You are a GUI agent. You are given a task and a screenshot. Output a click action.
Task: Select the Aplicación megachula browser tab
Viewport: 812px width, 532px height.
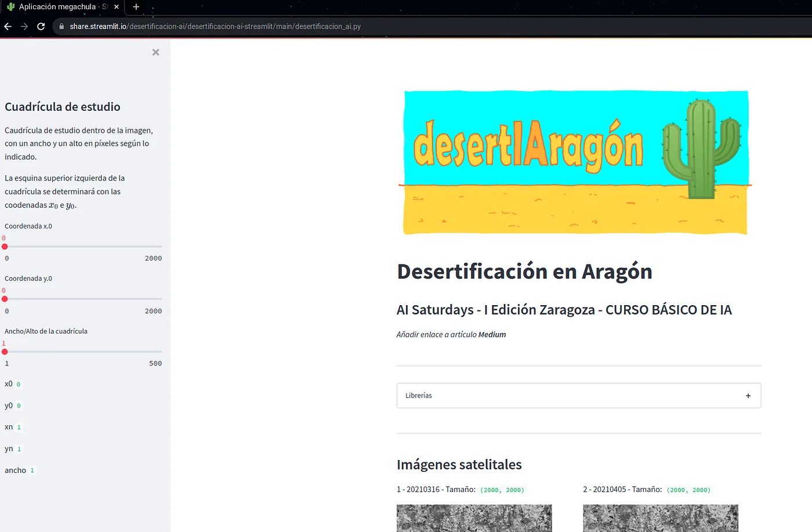(63, 7)
